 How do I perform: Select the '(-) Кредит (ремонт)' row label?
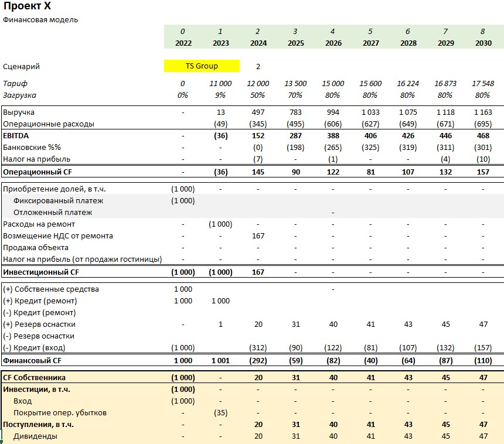click(x=39, y=313)
